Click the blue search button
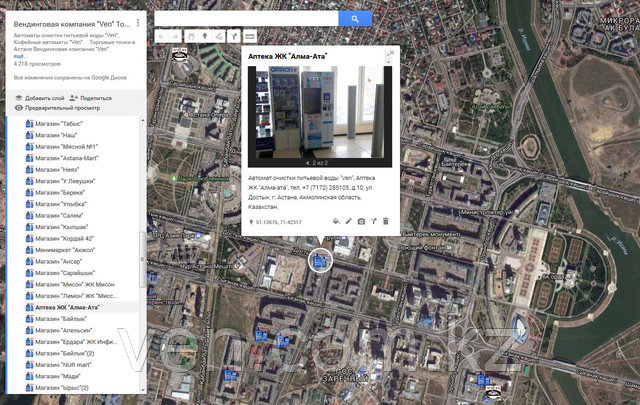The height and width of the screenshot is (405, 640). pos(355,19)
